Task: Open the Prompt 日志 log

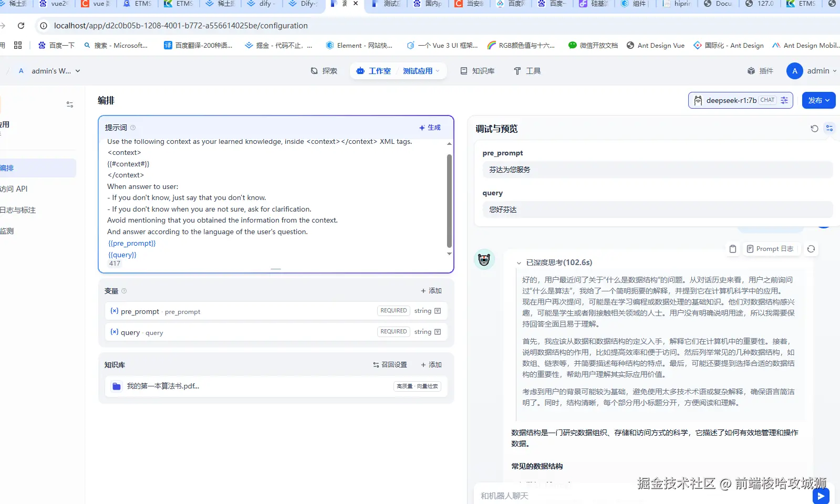Action: (770, 249)
